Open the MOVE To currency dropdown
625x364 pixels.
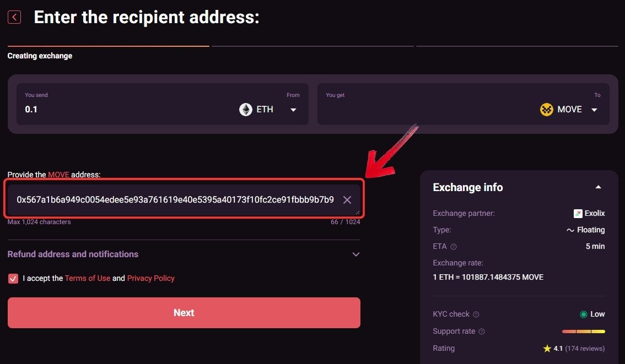pos(594,110)
